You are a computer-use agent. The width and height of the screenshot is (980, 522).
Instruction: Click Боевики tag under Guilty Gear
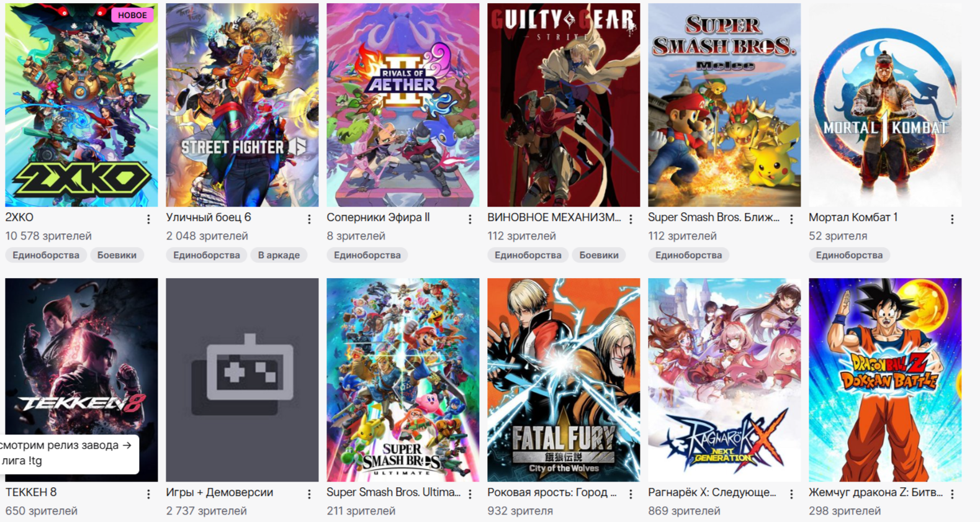599,255
